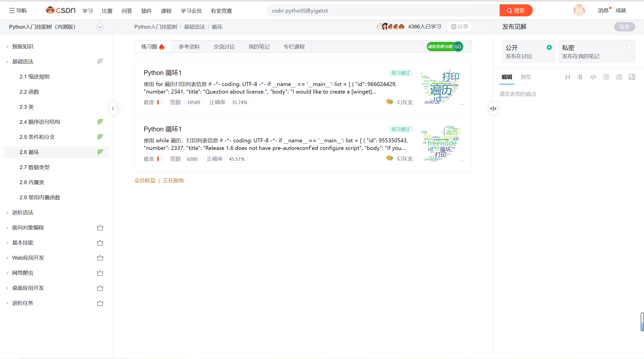644x359 pixels.
Task: Click the panel resize handle beside the editor
Action: pyautogui.click(x=493, y=108)
